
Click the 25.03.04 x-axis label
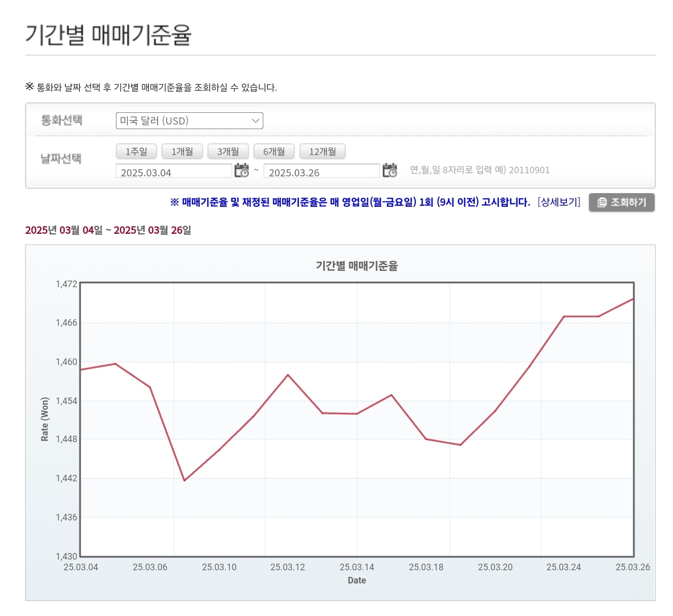(x=81, y=567)
